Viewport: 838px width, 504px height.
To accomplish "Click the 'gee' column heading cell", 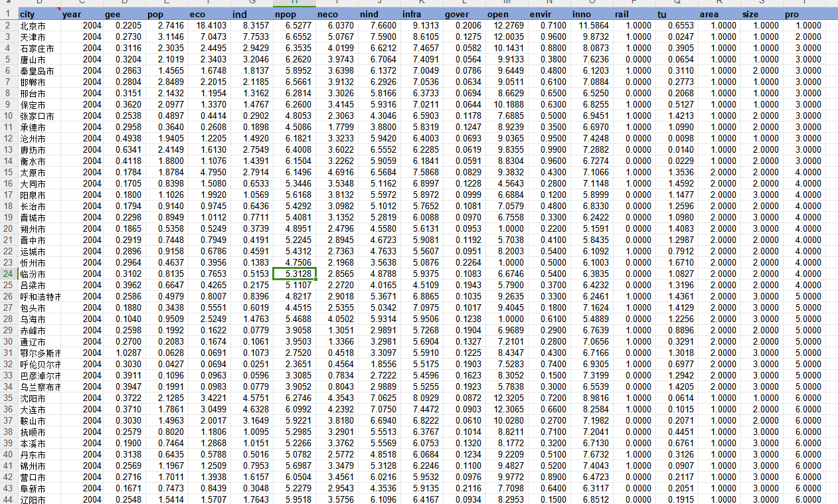I will [124, 15].
